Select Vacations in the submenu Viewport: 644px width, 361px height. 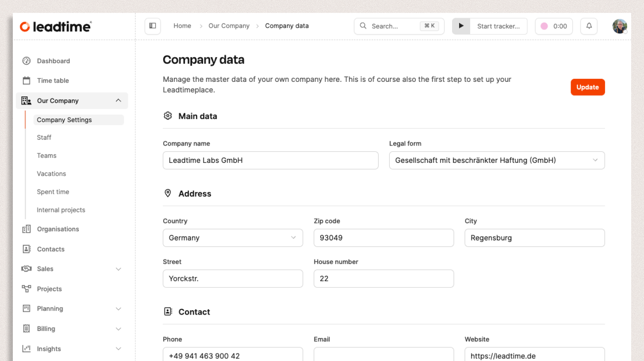click(51, 174)
